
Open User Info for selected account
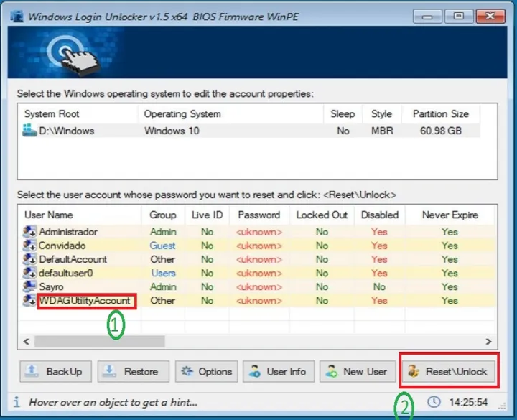tap(279, 372)
